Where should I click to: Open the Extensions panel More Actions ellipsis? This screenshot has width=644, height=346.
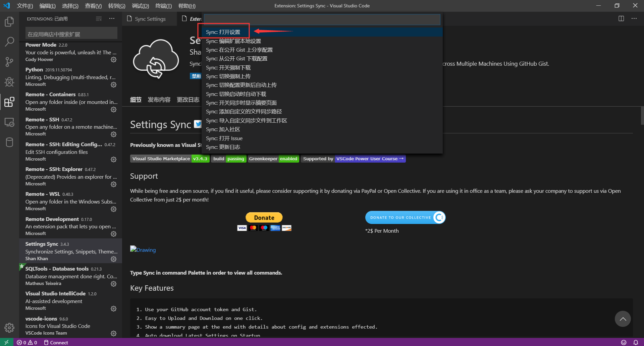click(x=112, y=19)
